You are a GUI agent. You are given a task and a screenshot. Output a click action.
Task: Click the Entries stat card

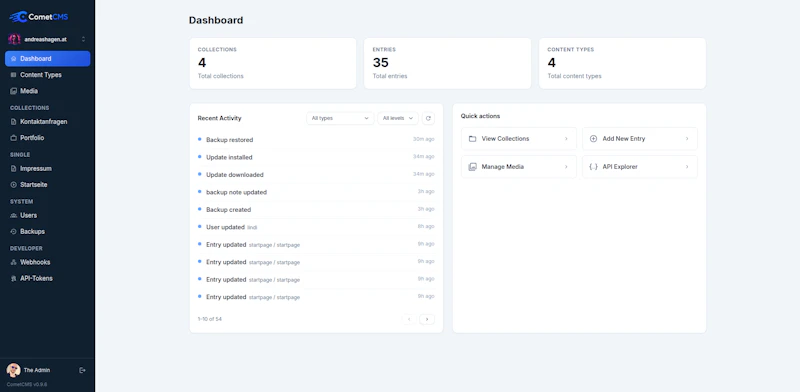pos(447,63)
